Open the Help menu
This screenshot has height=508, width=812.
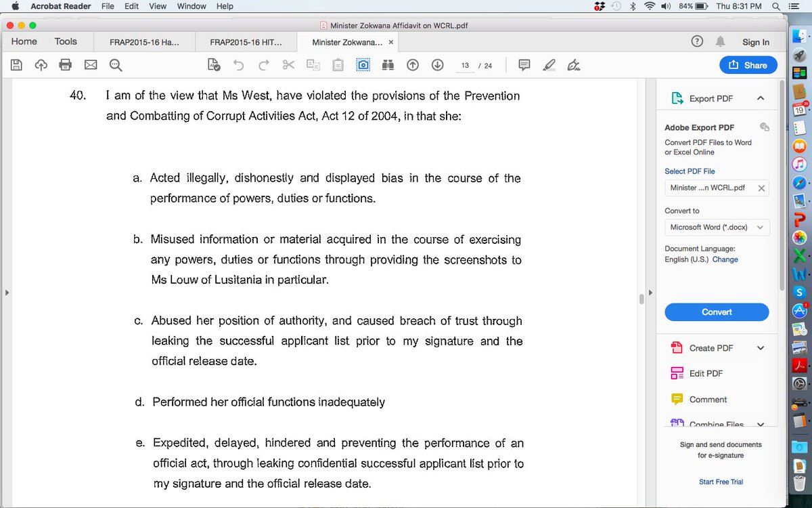[225, 6]
